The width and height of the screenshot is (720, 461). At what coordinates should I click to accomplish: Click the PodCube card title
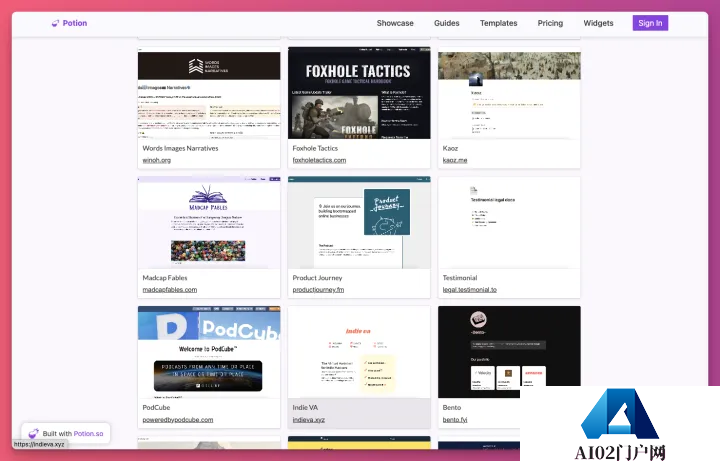(x=156, y=407)
